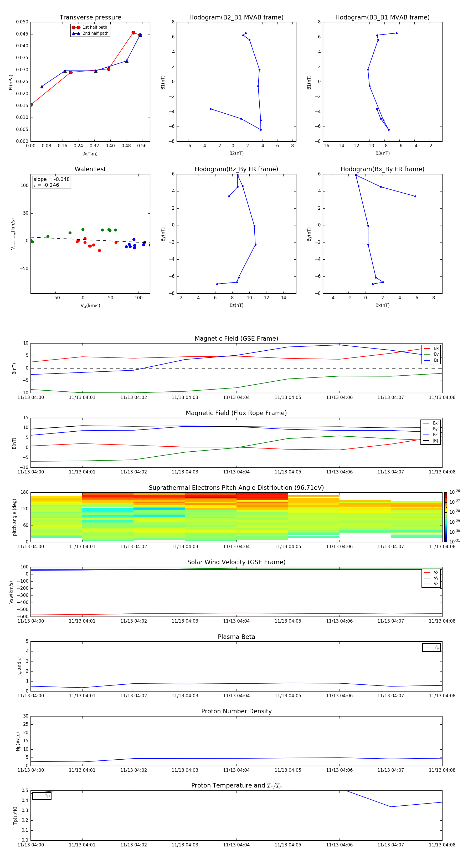
Task: Click the 'Solar Wind Velocity (GSE Frame)' title
Action: pos(236,562)
